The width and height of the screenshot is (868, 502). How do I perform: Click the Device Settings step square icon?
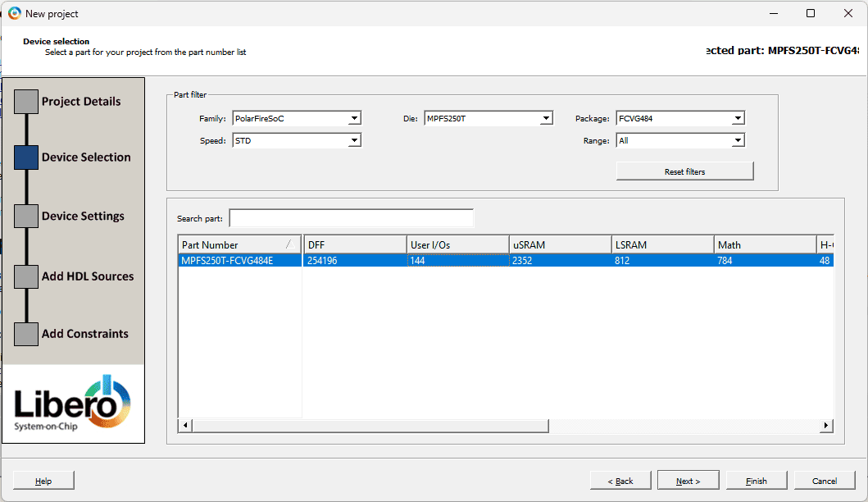[26, 216]
